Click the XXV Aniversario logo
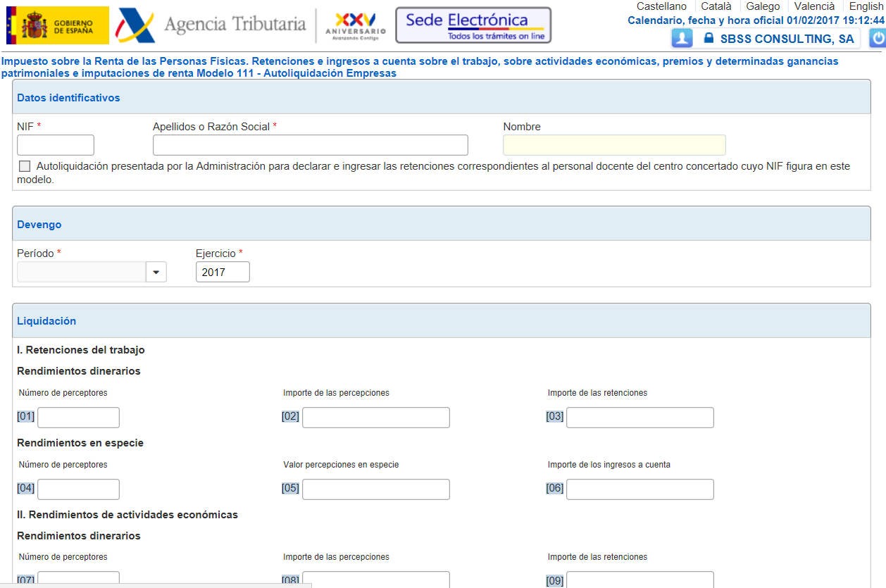The height and width of the screenshot is (588, 886). pos(355,25)
